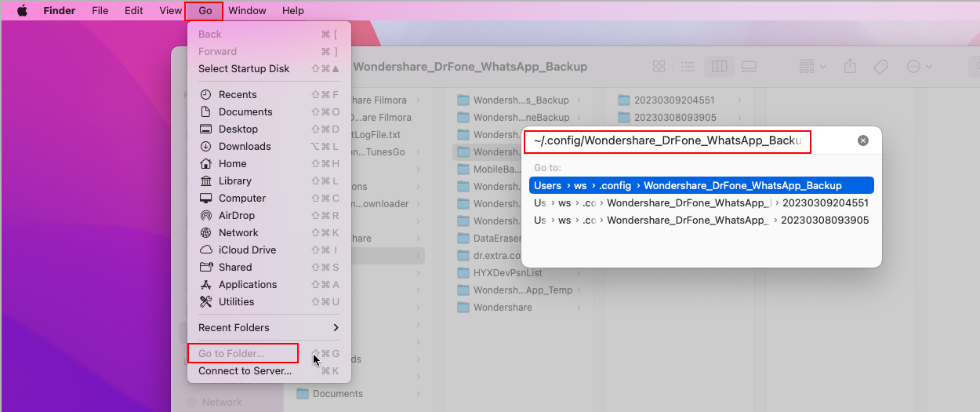Image resolution: width=980 pixels, height=412 pixels.
Task: Switch Finder to icon grid view
Action: pos(659,67)
